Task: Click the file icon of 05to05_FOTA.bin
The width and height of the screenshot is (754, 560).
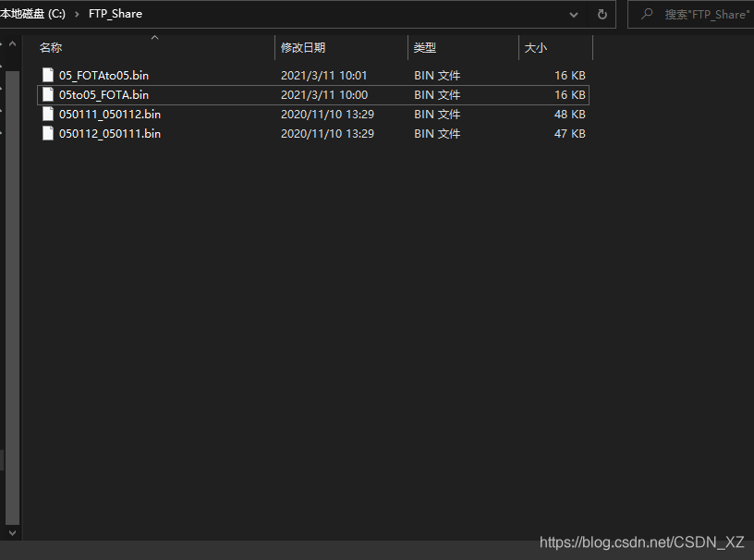Action: (x=48, y=94)
